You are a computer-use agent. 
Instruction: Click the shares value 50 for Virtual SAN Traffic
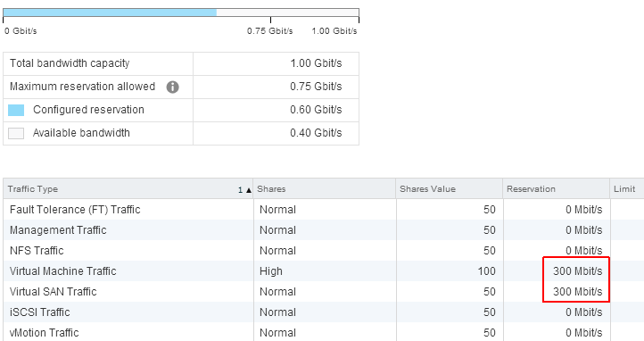coord(489,292)
